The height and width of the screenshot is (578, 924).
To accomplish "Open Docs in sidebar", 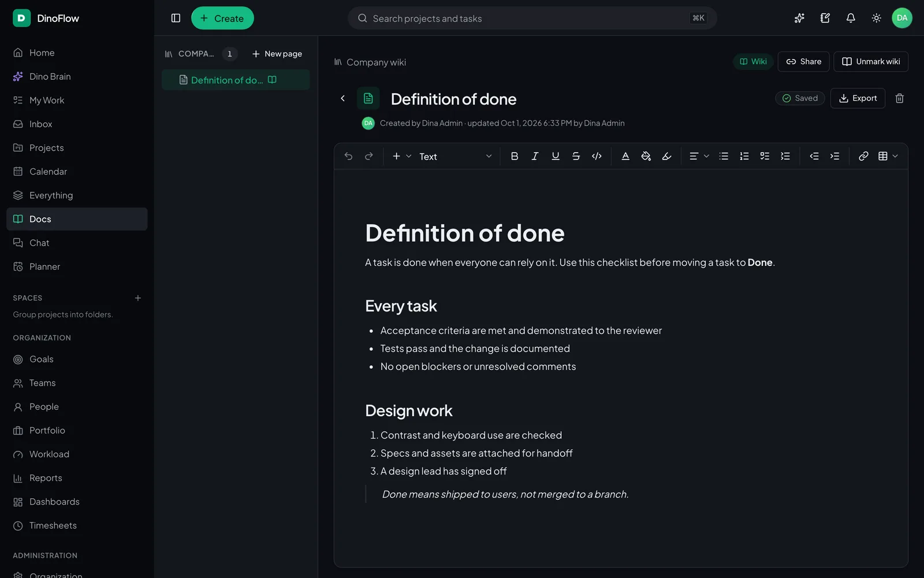I will [x=77, y=219].
